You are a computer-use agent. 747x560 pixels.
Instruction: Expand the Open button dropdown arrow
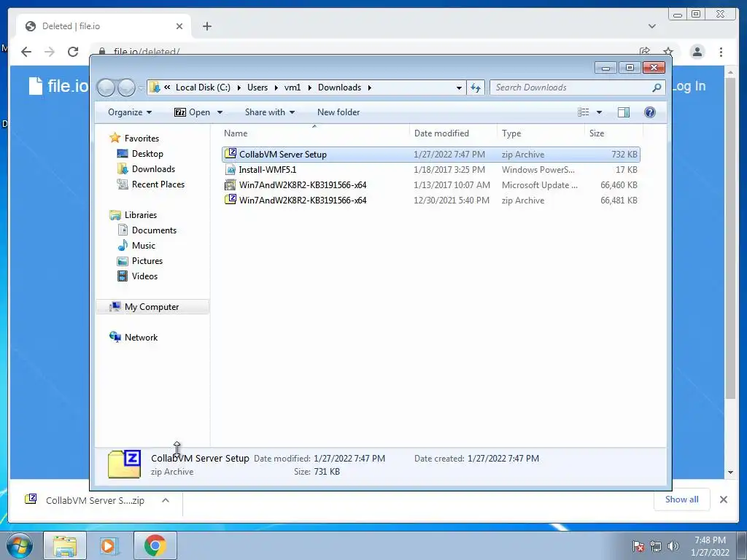click(x=220, y=112)
